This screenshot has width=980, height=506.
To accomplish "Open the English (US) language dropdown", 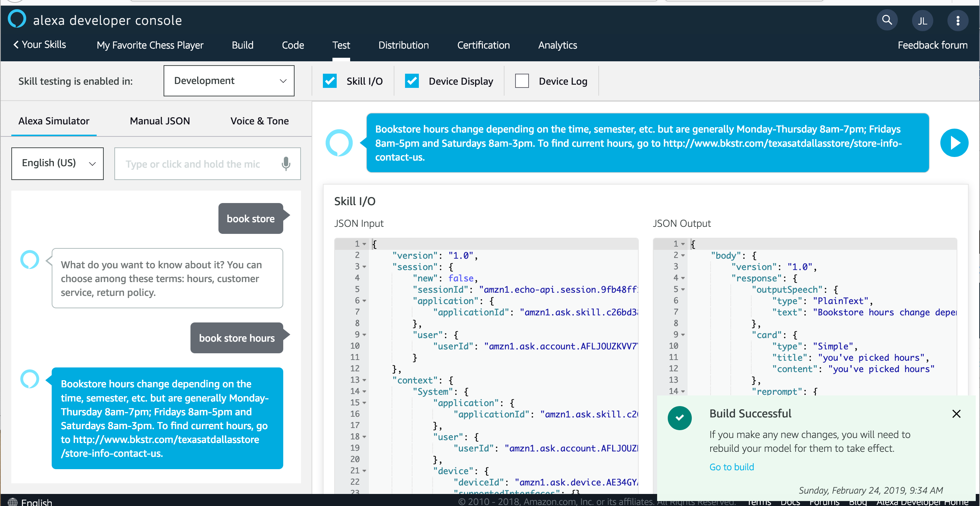I will coord(57,163).
